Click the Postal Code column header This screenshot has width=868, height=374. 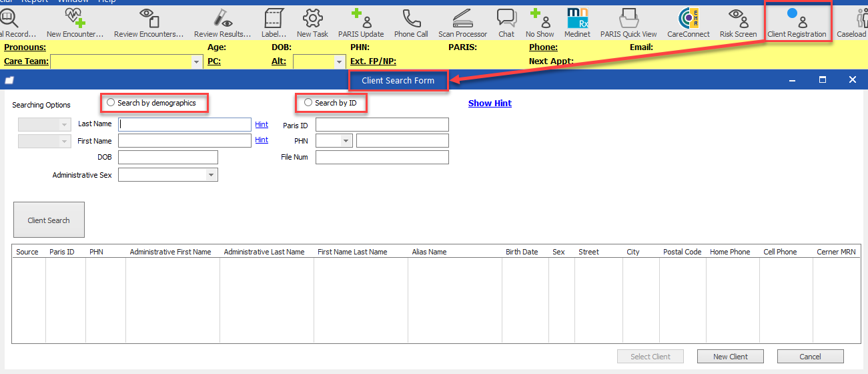683,252
